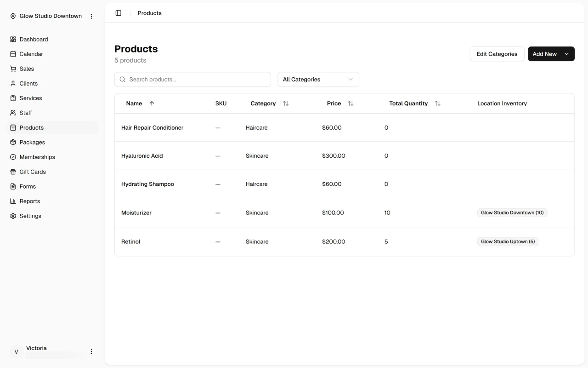The image size is (588, 368).
Task: Click the $100.00 price for Moisturizer
Action: 333,213
